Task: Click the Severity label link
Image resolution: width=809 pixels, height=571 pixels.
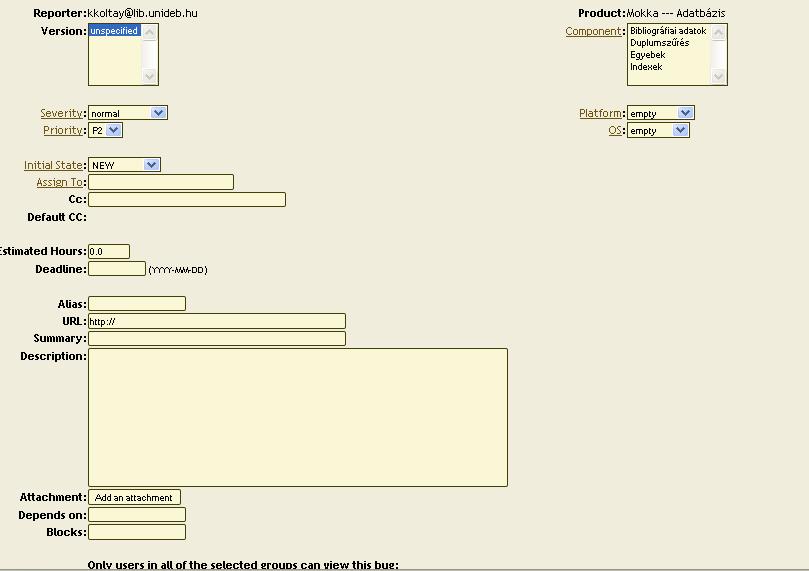Action: click(61, 113)
